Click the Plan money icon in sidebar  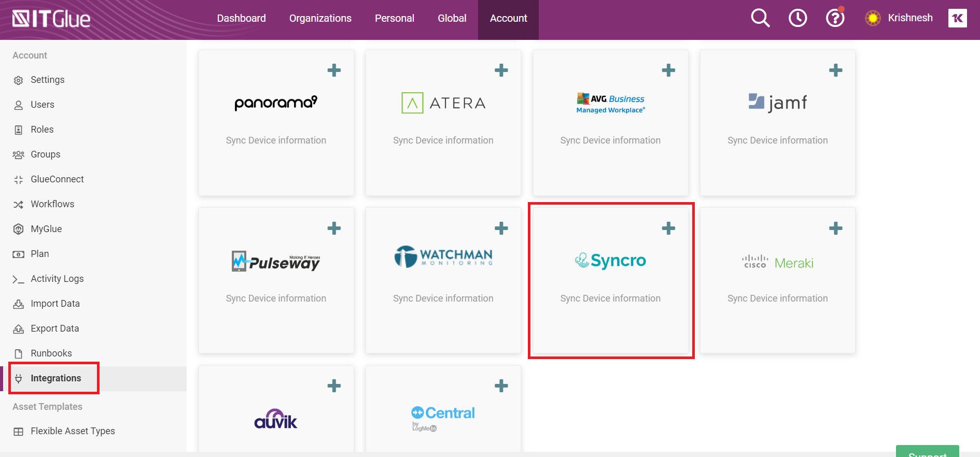(19, 254)
